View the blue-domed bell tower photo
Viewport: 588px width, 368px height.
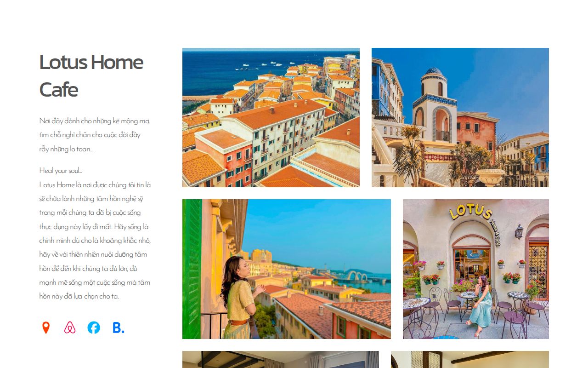click(x=460, y=117)
